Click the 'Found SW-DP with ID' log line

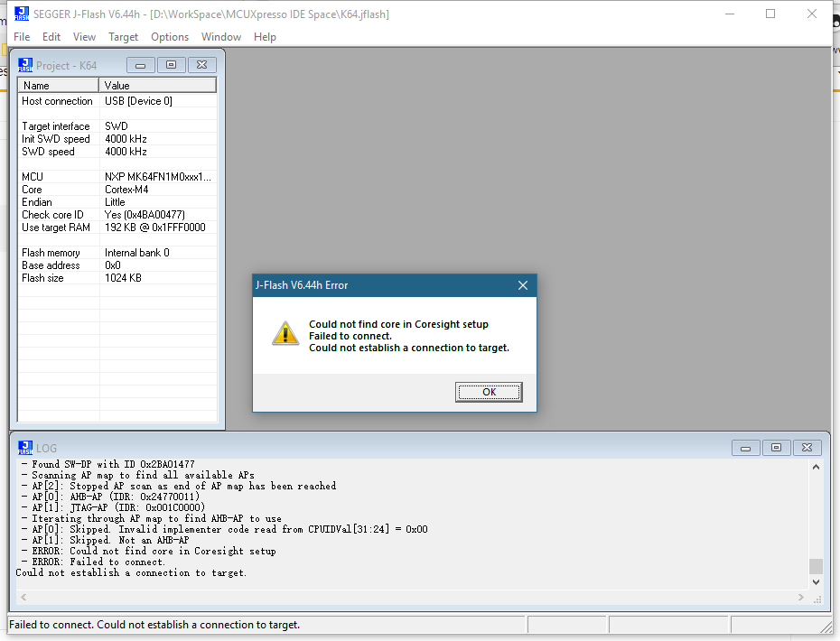click(x=108, y=464)
